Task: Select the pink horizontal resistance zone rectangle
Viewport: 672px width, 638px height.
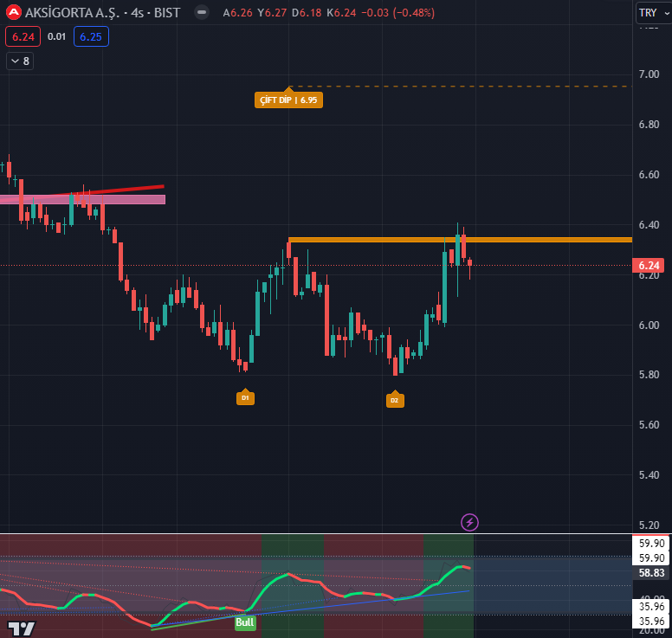Action: click(x=82, y=200)
